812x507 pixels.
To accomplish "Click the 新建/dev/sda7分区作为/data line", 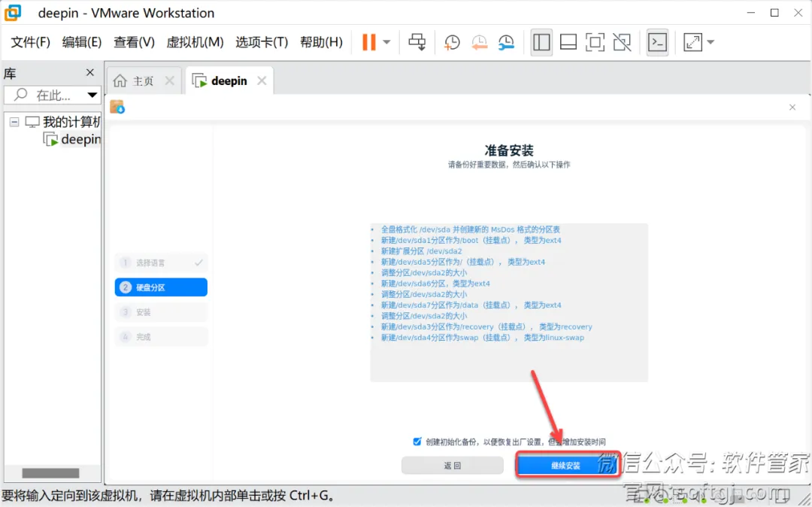I will (x=471, y=305).
